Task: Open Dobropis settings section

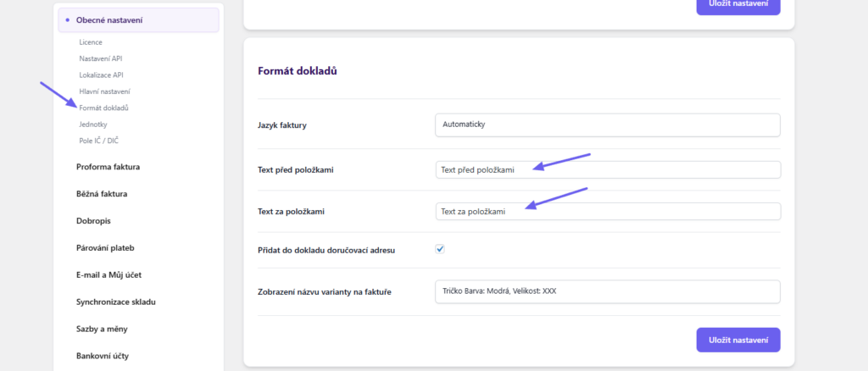Action: [x=94, y=221]
